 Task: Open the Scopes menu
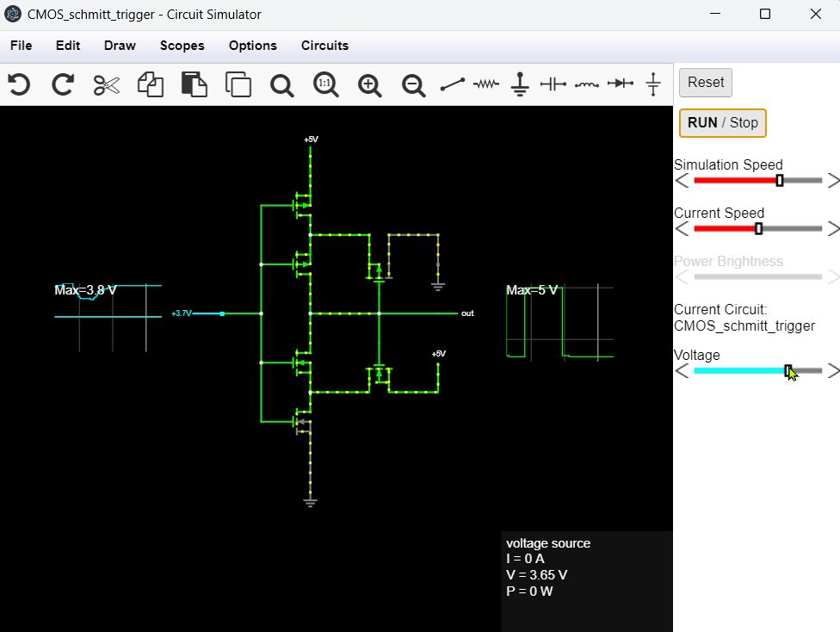click(x=182, y=46)
